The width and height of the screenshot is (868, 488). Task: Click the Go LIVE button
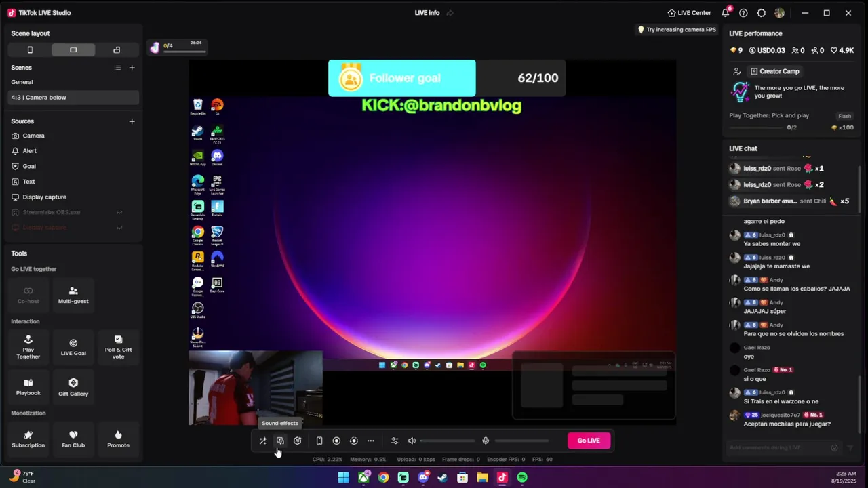pos(589,441)
